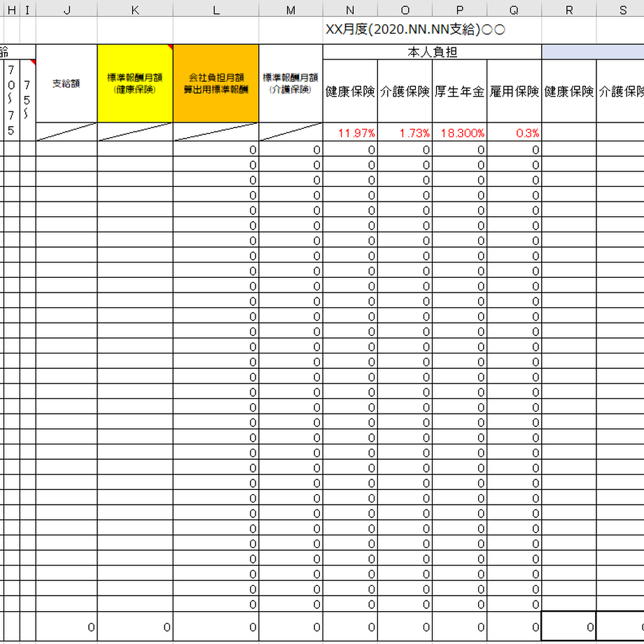Viewport: 644px width, 644px height.
Task: Click 健康保険 header under 本人負担
Action: click(350, 91)
